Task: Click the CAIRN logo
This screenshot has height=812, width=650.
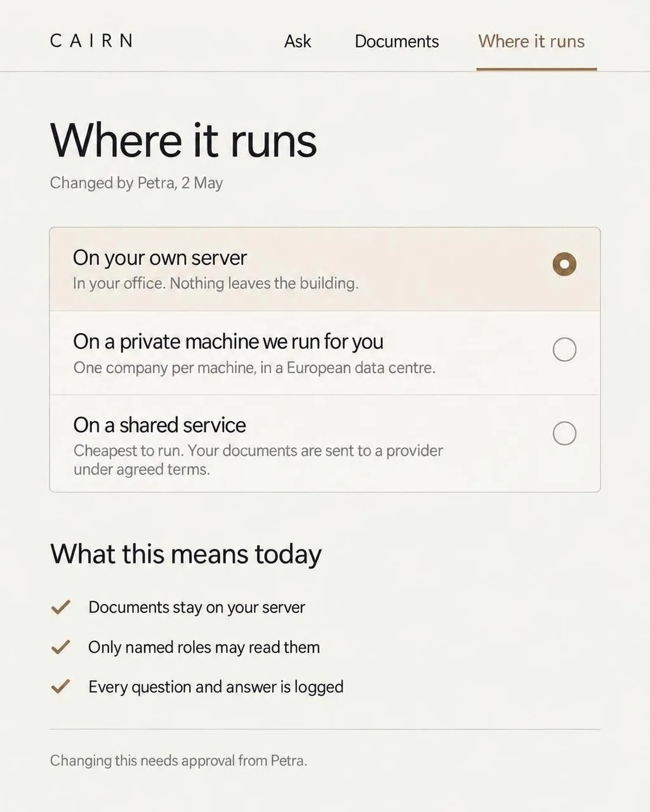Action: coord(91,41)
